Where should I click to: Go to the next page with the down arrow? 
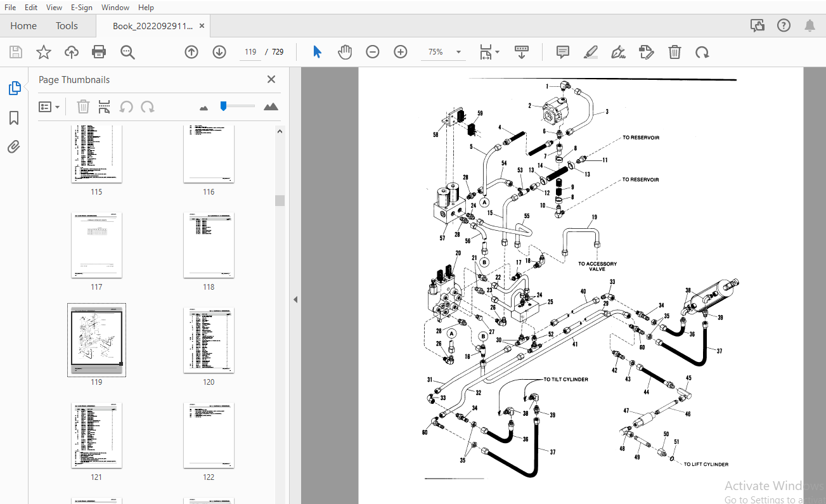click(x=219, y=52)
